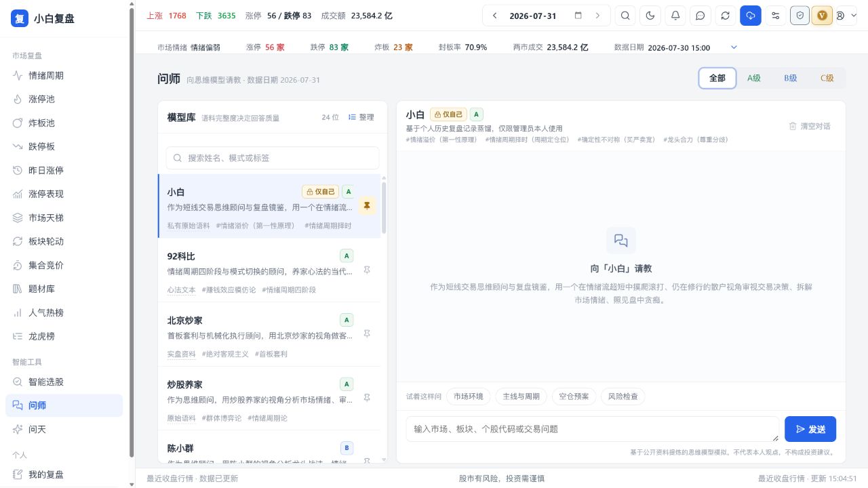Click the 整理 button in model library

coord(361,117)
